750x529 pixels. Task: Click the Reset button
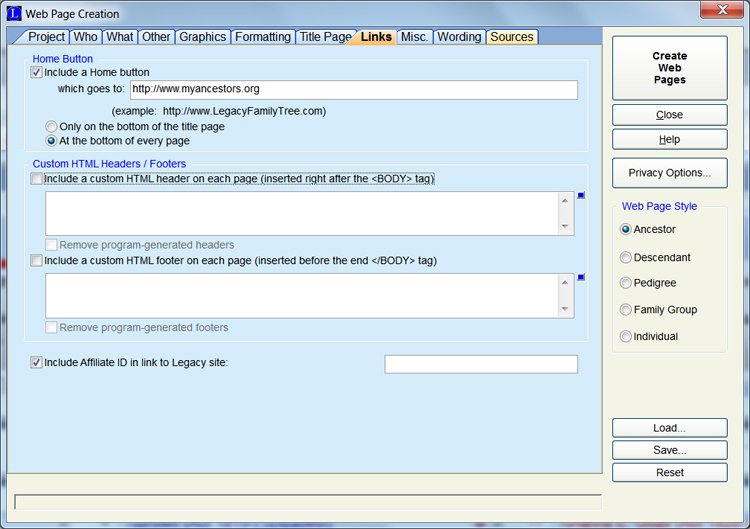tap(670, 473)
